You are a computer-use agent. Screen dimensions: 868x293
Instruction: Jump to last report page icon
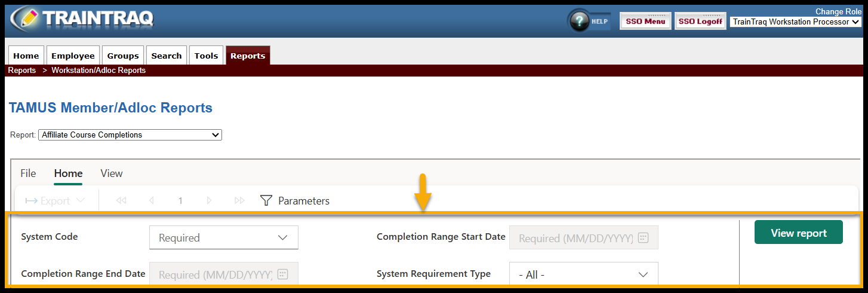click(x=239, y=201)
